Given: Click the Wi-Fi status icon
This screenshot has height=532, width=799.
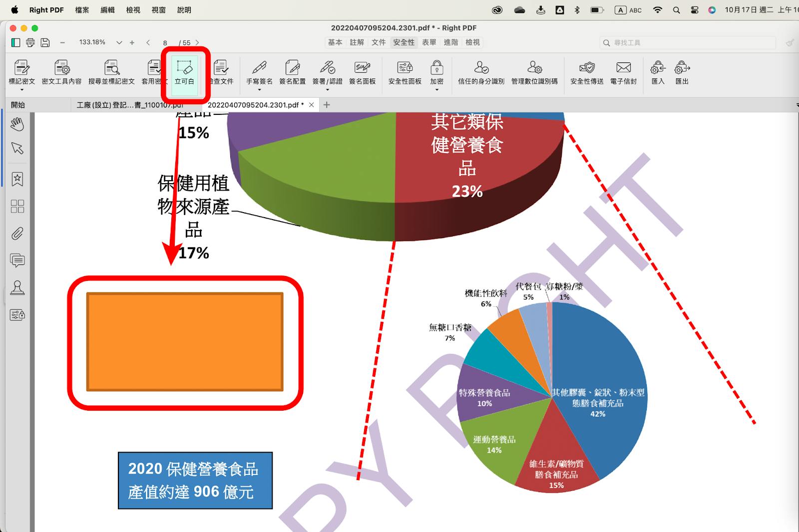Looking at the screenshot, I should click(x=658, y=10).
